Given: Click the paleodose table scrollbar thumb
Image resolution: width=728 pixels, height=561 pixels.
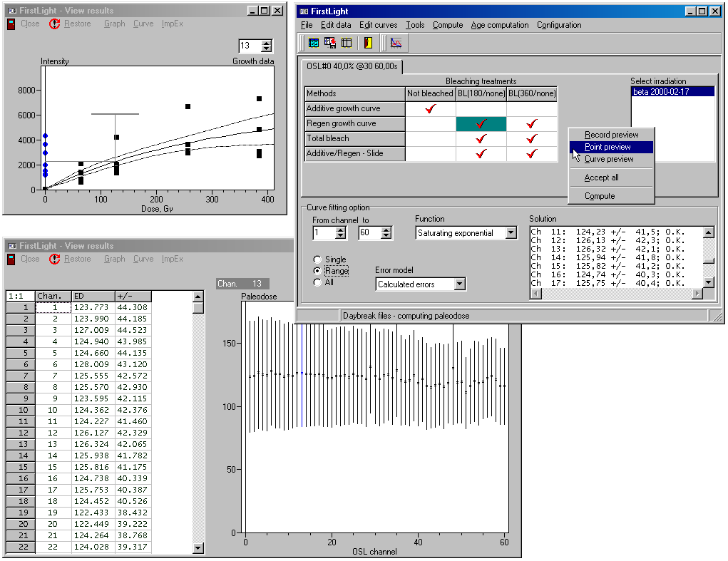Looking at the screenshot, I should tap(198, 308).
